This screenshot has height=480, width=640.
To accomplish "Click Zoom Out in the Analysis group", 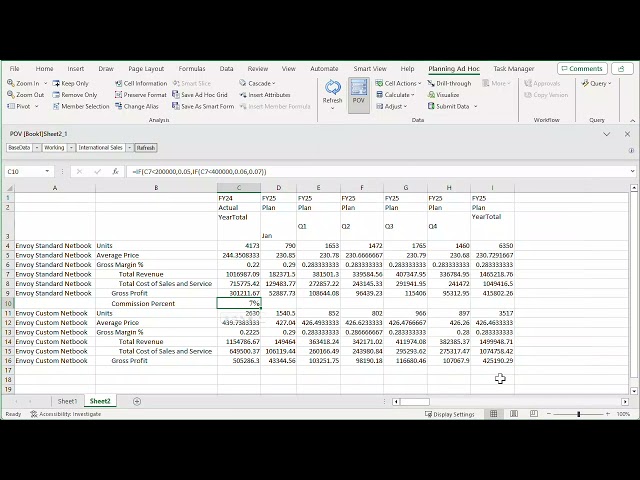I will pos(25,95).
